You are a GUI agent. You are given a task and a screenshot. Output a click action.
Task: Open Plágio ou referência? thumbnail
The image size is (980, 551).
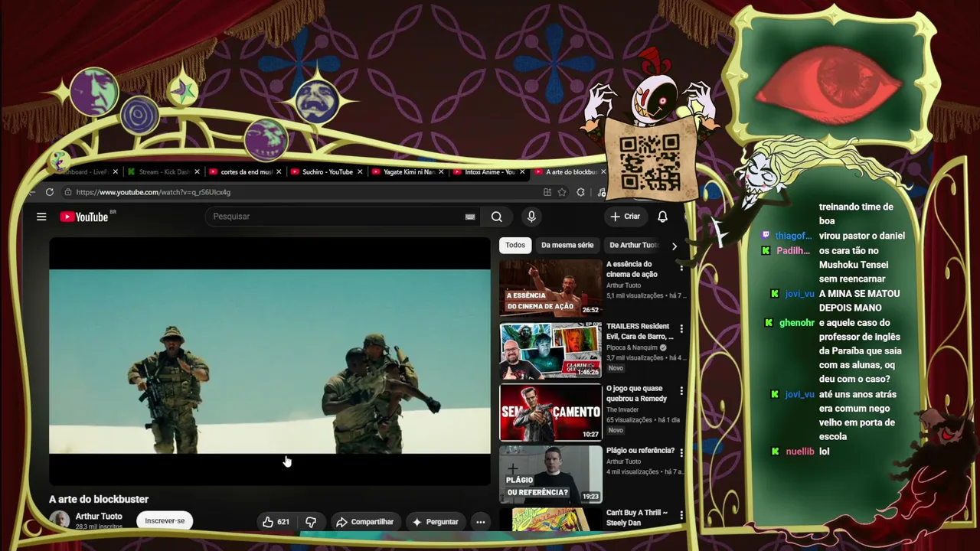(x=550, y=474)
